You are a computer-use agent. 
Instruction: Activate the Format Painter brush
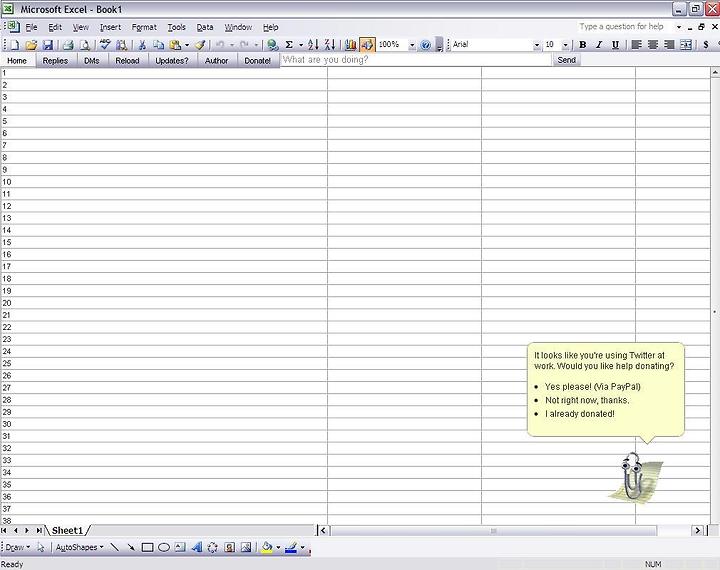pos(200,45)
